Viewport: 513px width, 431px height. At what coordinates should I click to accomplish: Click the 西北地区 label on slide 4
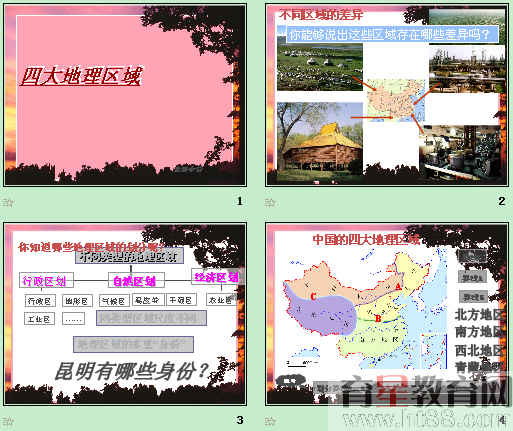click(479, 350)
